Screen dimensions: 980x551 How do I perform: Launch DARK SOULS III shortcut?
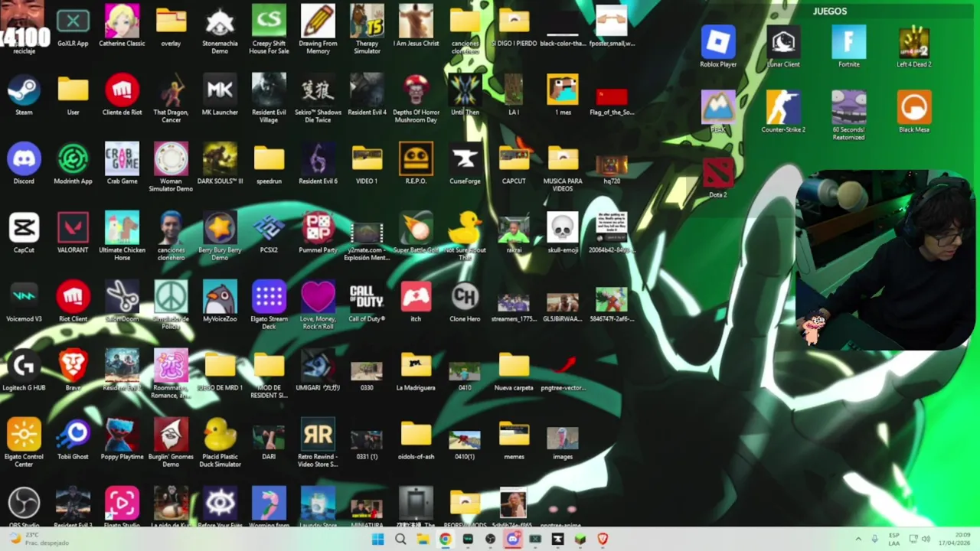(220, 165)
